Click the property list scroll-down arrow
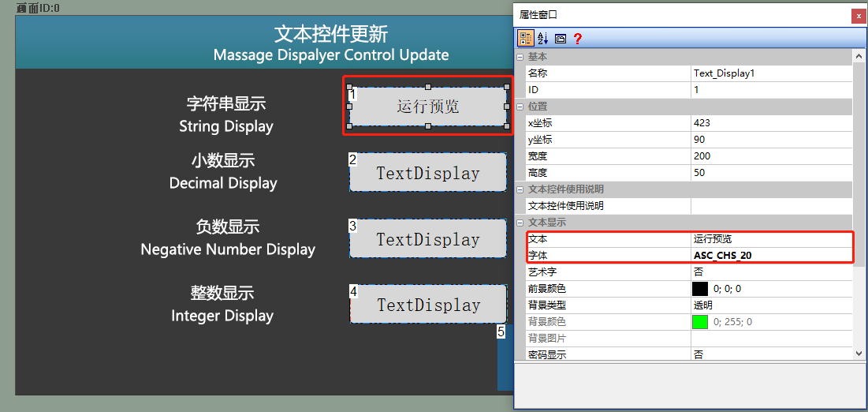The height and width of the screenshot is (412, 868). tap(859, 353)
